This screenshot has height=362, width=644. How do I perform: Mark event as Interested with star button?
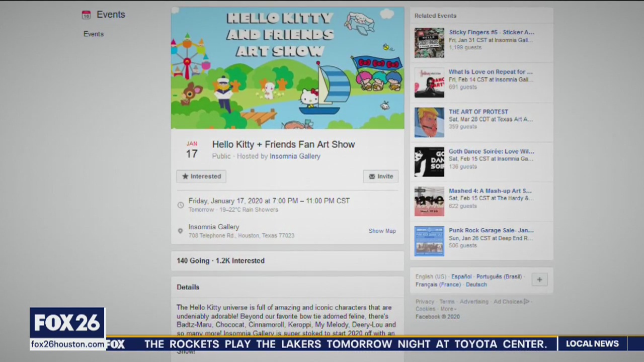[201, 176]
